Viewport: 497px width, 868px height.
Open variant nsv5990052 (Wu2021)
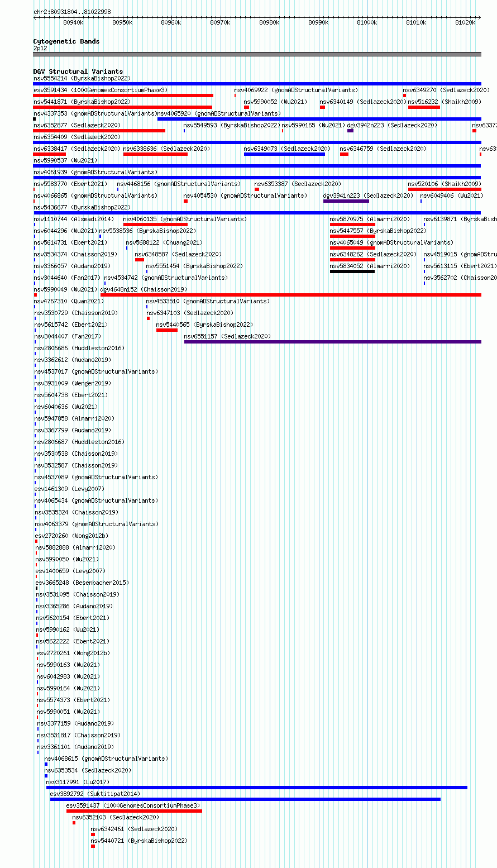276,102
